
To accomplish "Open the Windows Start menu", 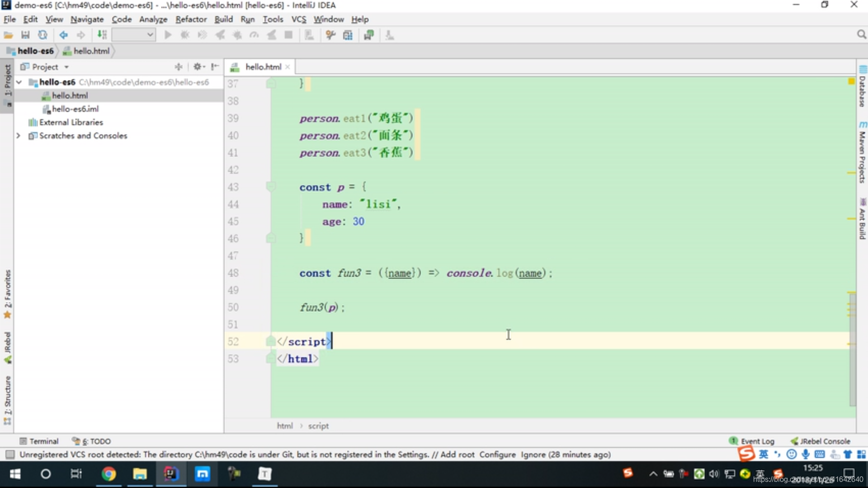I will 15,474.
